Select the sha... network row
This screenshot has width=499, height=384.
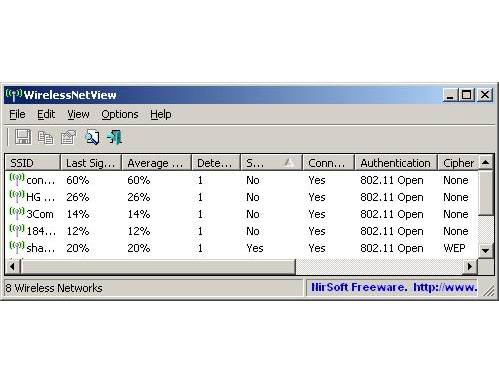pyautogui.click(x=241, y=248)
